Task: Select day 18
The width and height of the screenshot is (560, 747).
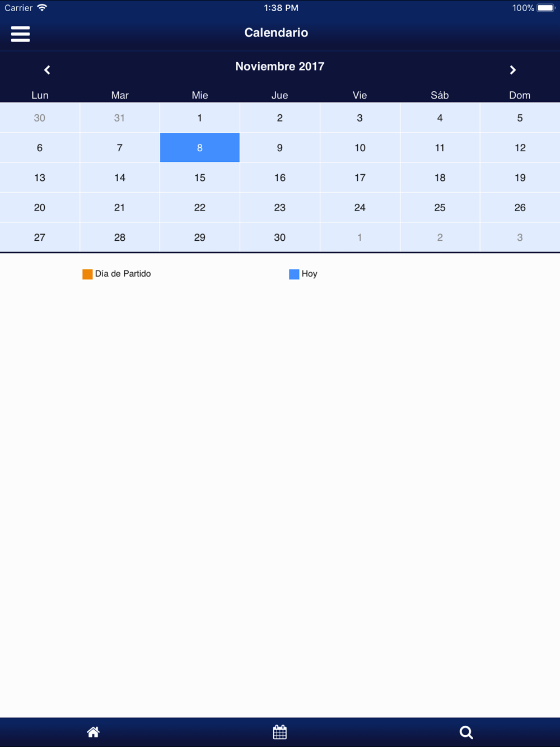Action: coord(440,178)
